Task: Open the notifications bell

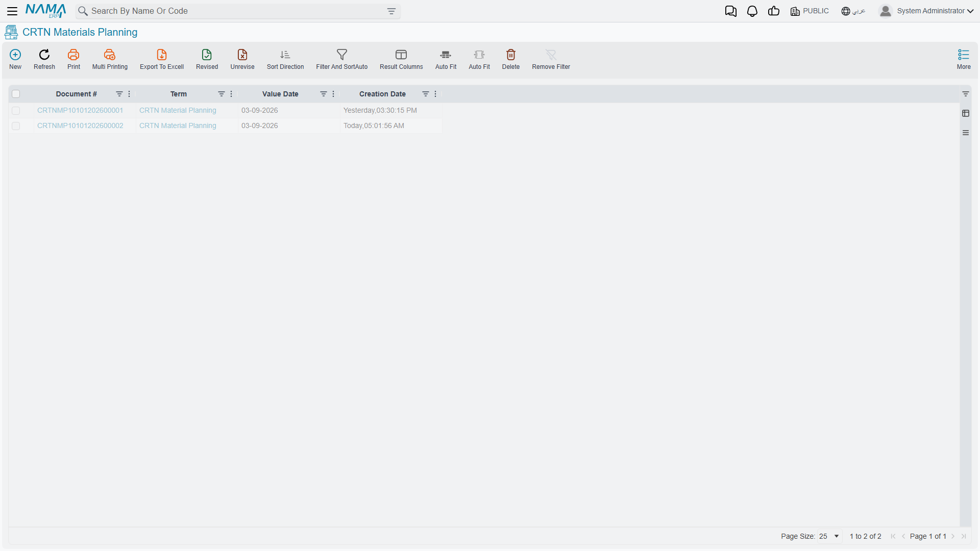Action: [x=752, y=11]
